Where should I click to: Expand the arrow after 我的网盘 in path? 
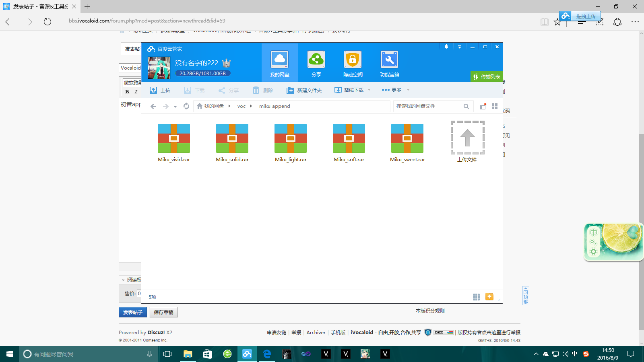(229, 106)
